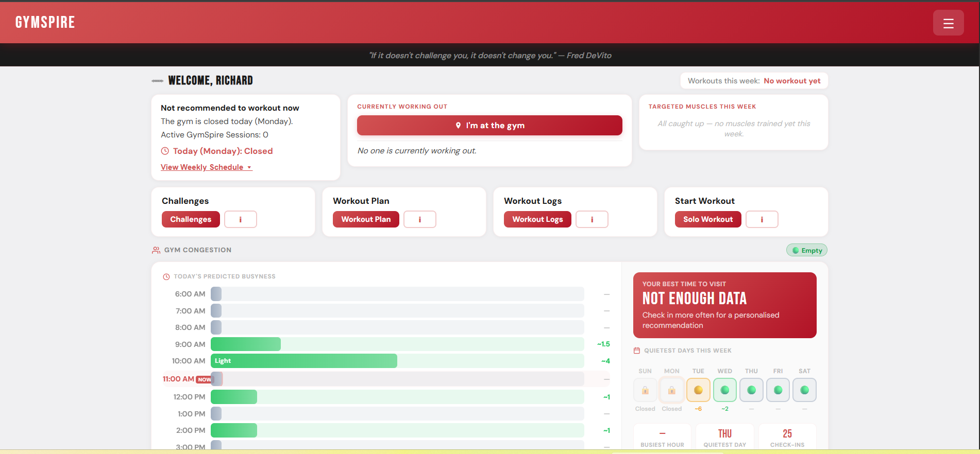Click the 8:00 AM time label
Image resolution: width=980 pixels, height=454 pixels.
tap(190, 327)
